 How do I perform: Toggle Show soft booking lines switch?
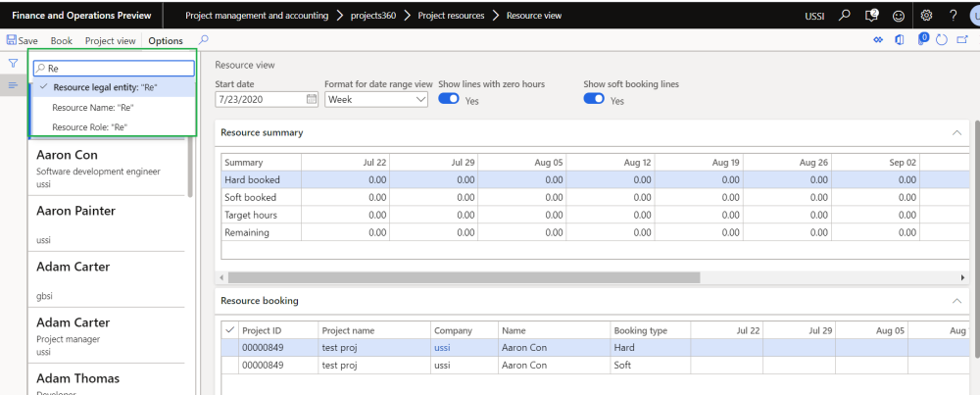pos(593,99)
